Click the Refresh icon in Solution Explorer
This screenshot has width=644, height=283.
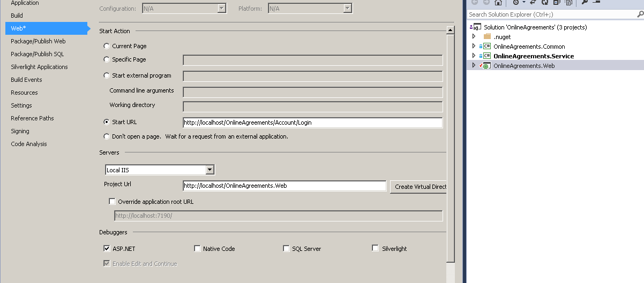545,2
